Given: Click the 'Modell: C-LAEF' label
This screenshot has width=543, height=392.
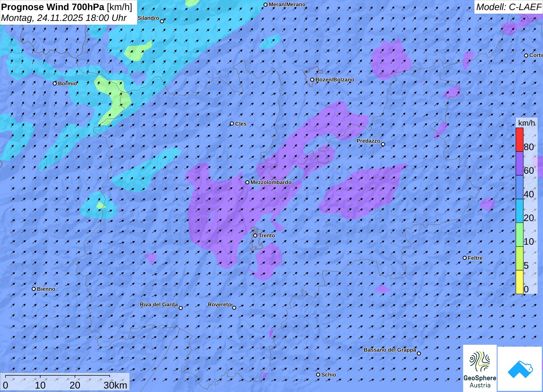Looking at the screenshot, I should (x=508, y=7).
